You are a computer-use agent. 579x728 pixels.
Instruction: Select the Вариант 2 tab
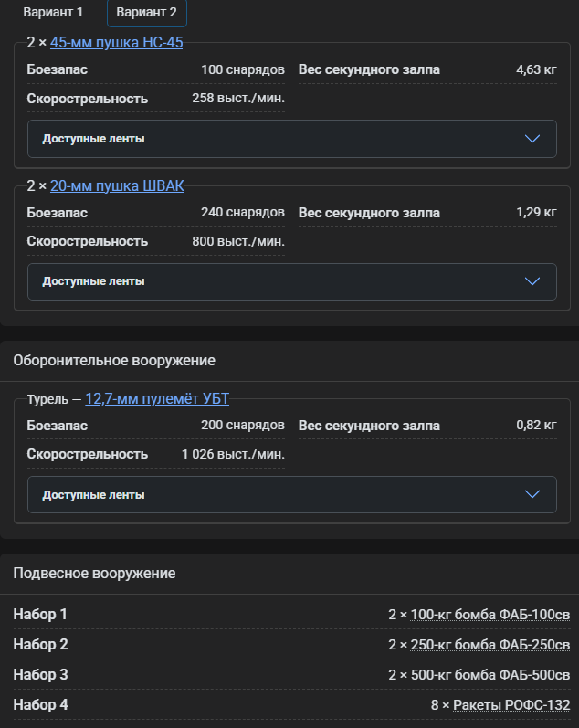pyautogui.click(x=147, y=13)
